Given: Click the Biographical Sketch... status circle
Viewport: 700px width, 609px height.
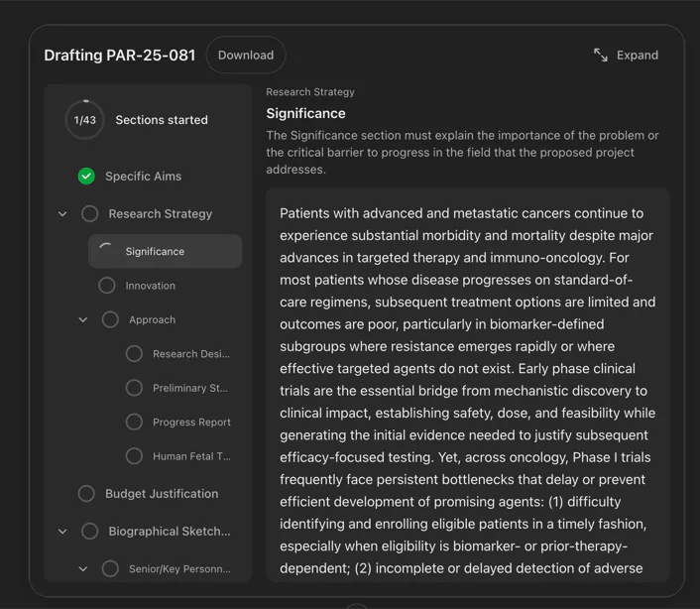Looking at the screenshot, I should pos(90,531).
